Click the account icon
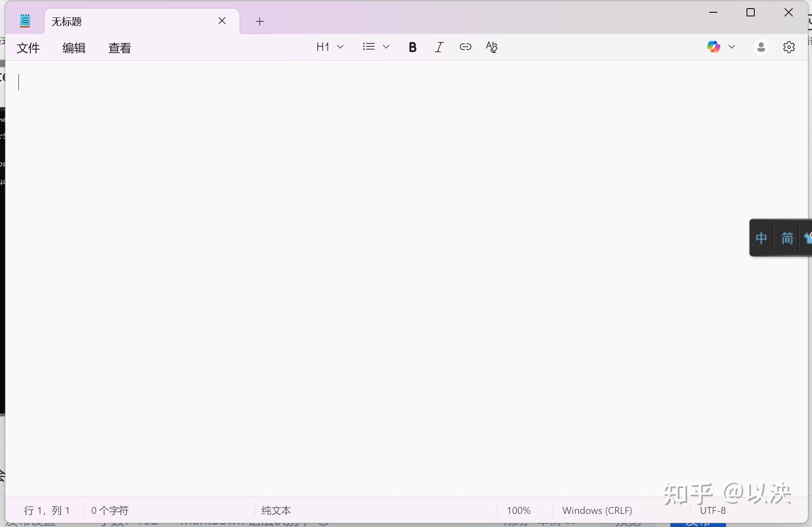Screen dimensions: 812x527 (x=761, y=47)
